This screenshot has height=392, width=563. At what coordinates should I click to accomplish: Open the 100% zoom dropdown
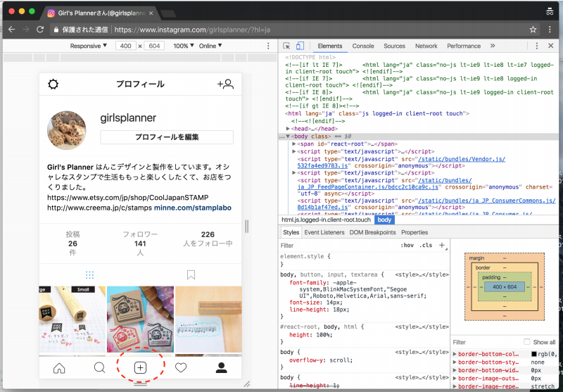[184, 46]
